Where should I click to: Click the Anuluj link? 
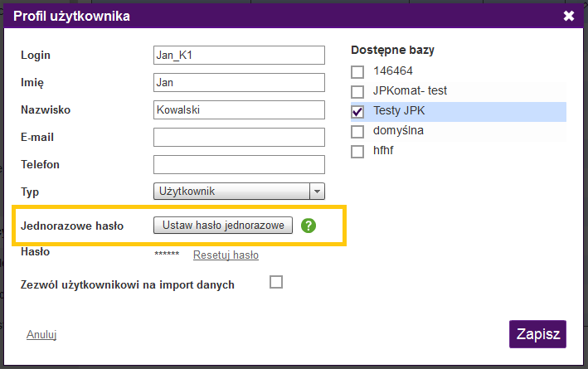(x=41, y=335)
